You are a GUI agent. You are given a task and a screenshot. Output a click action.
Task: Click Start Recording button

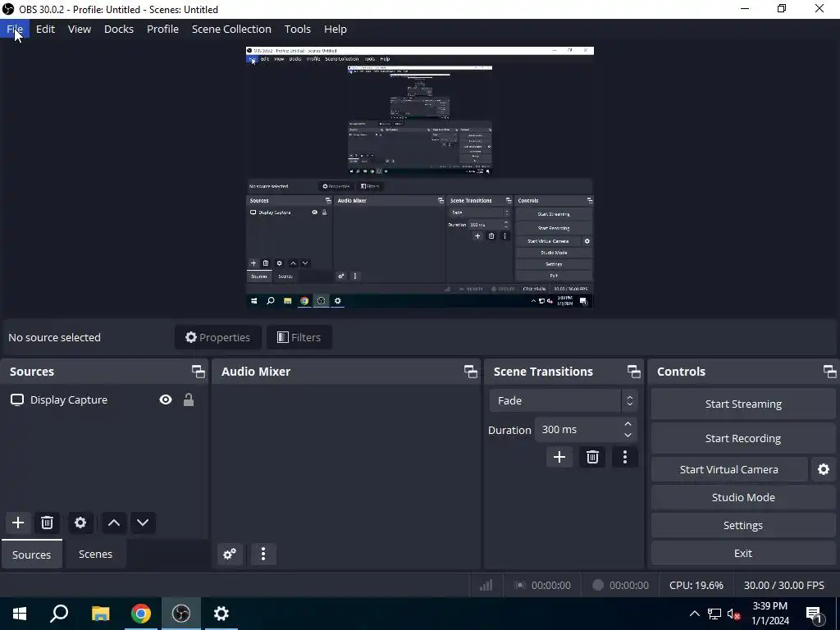[743, 438]
